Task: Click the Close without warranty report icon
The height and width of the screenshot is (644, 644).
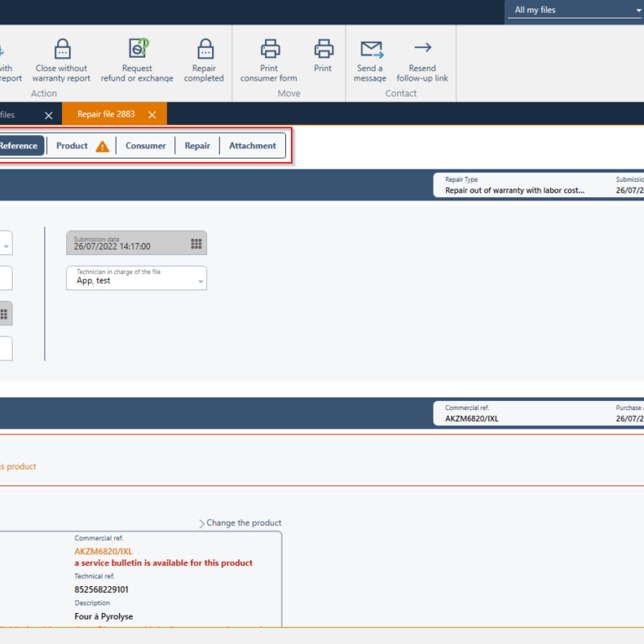Action: (x=62, y=49)
